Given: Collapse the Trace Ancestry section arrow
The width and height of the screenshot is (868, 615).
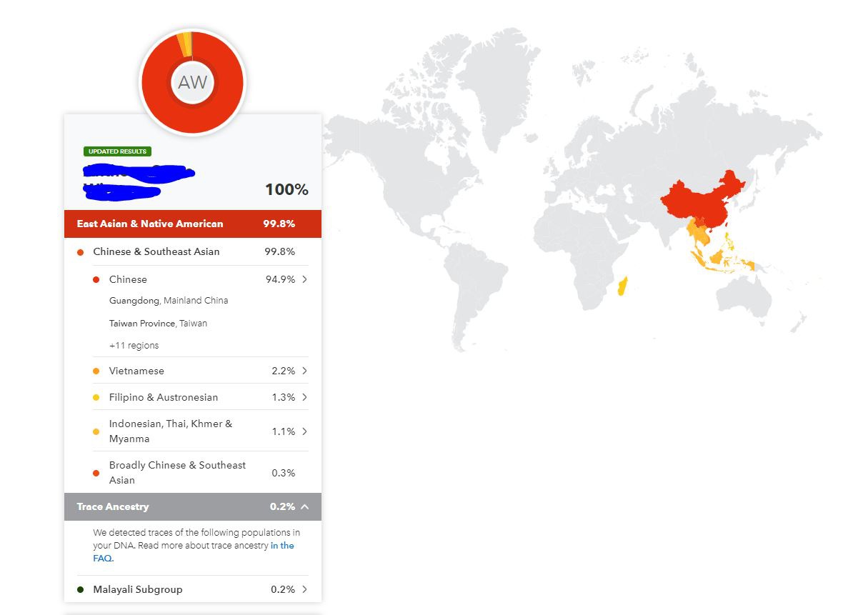Looking at the screenshot, I should pyautogui.click(x=305, y=506).
